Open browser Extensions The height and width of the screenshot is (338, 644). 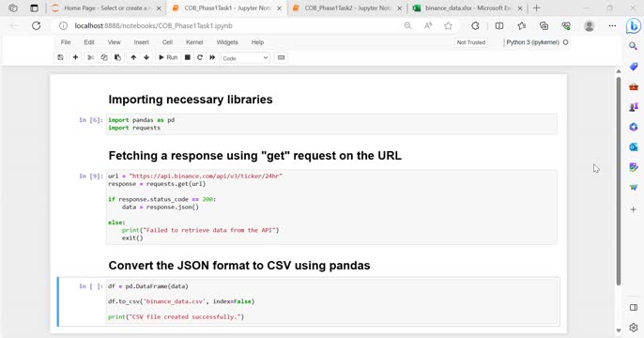[x=475, y=26]
